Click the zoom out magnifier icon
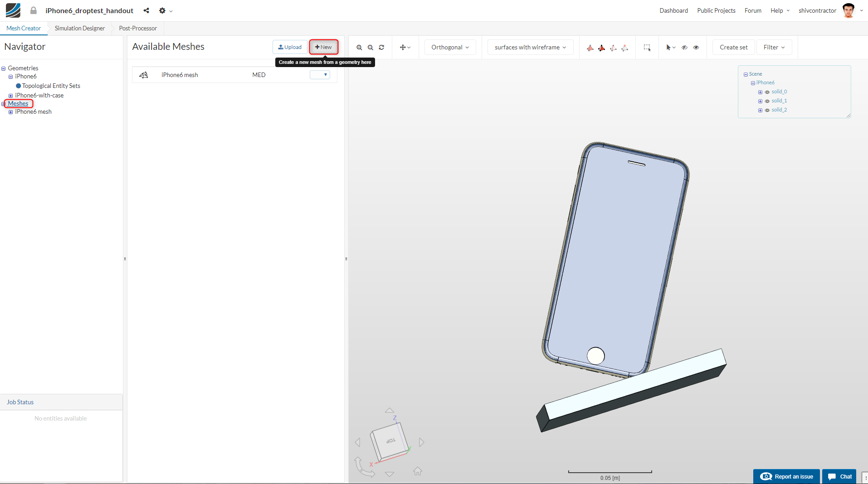Screen dimensions: 868x484 click(x=371, y=48)
